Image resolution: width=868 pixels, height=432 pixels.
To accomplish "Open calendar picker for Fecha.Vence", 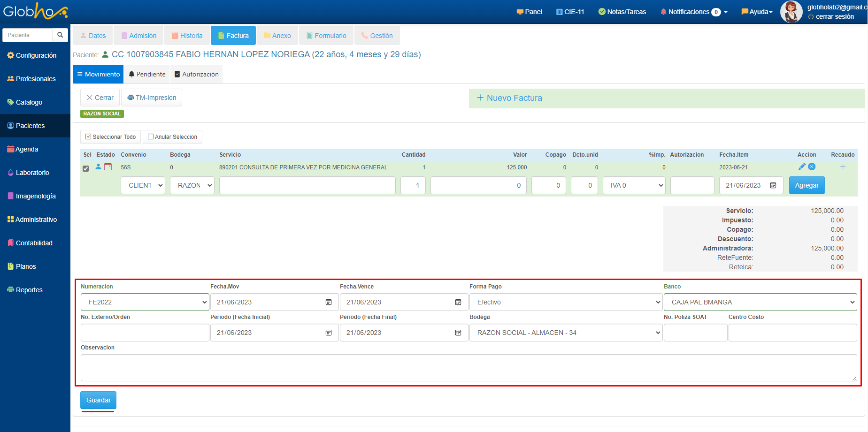I will pos(458,302).
